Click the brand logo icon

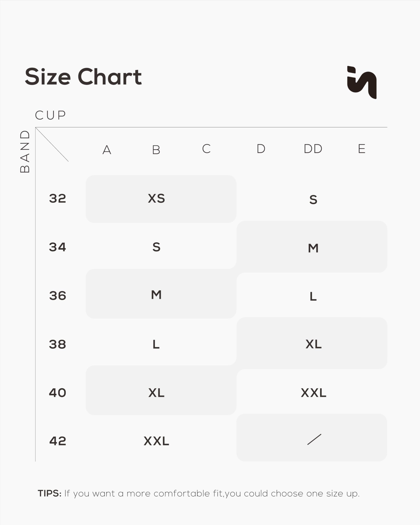click(x=362, y=82)
